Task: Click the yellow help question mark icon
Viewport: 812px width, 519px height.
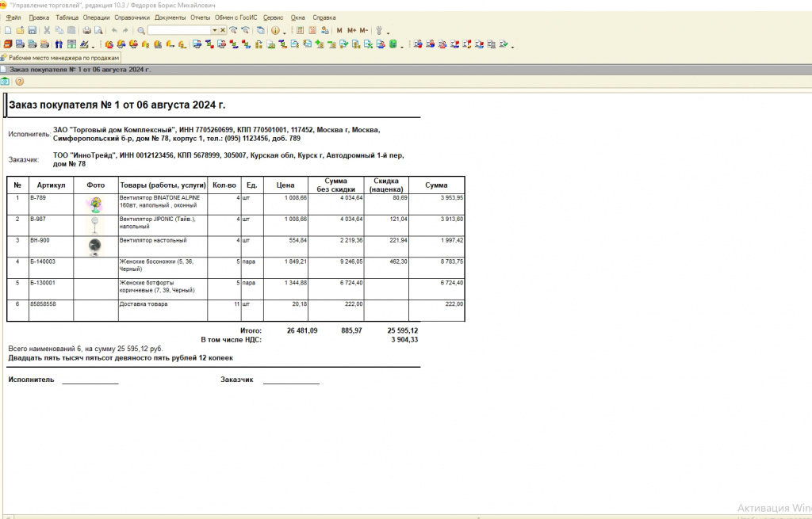Action: tap(19, 81)
